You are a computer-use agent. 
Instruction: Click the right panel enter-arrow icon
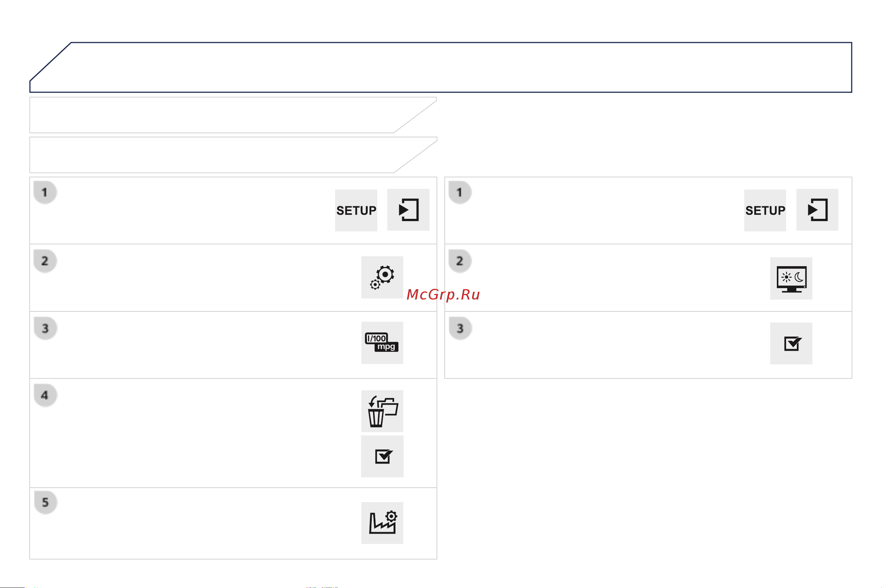[x=817, y=210]
